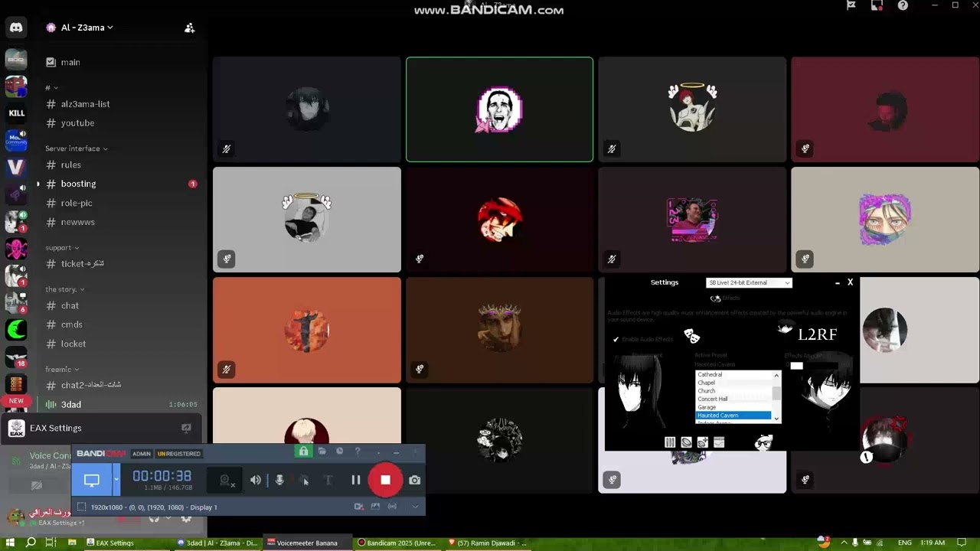Toggle Bandicam text overlay T icon

pos(328,480)
